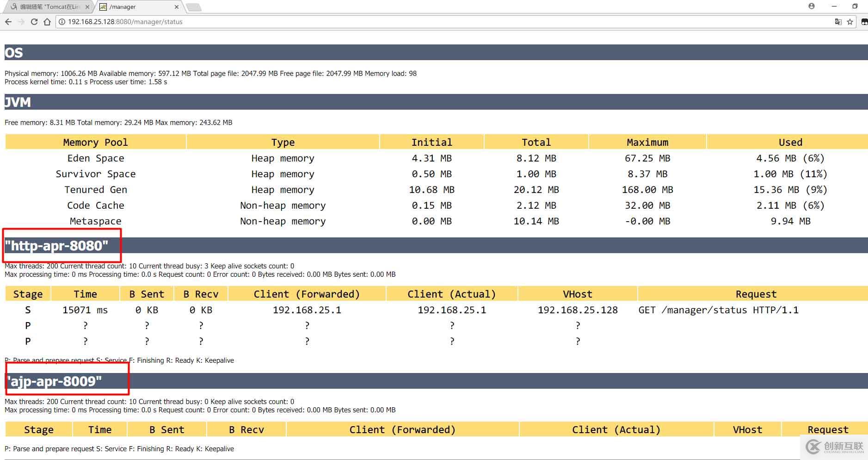Click the GET /manager/status HTTP/1.1 request
The image size is (868, 460).
coord(719,310)
